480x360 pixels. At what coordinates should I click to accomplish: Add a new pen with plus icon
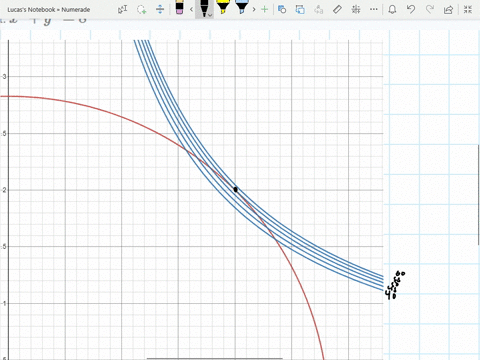[264, 9]
